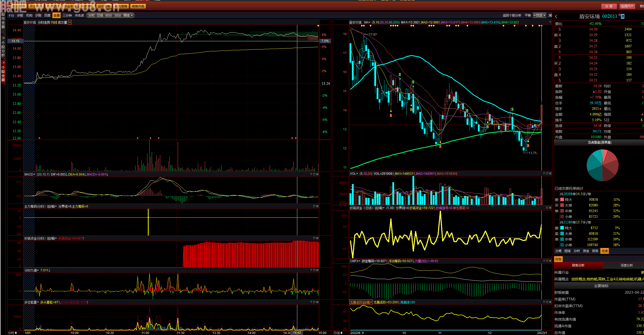Close the MACD indicator panel
Viewport: 644px width, 335px height.
pyautogui.click(x=317, y=174)
